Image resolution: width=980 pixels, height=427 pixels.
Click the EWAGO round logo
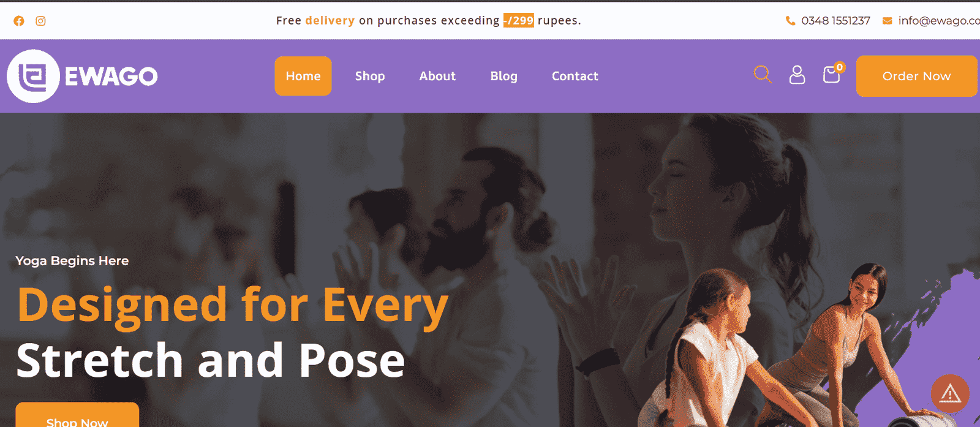tap(33, 76)
